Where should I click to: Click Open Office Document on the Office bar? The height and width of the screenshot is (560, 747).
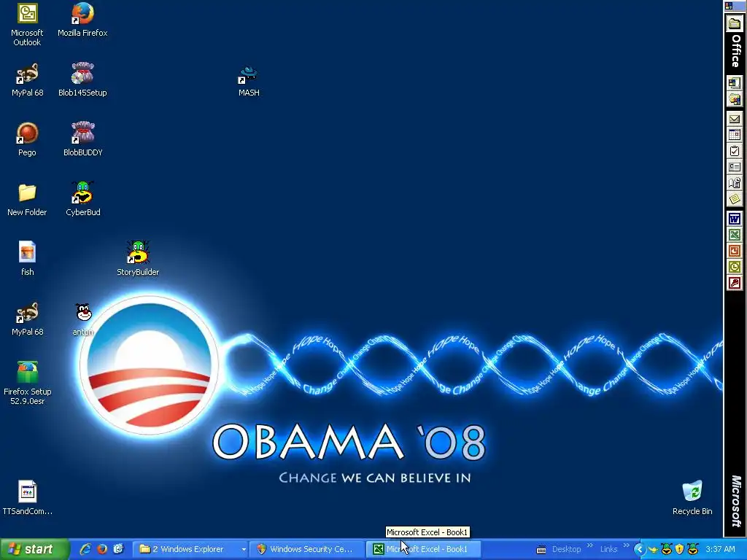pyautogui.click(x=734, y=99)
